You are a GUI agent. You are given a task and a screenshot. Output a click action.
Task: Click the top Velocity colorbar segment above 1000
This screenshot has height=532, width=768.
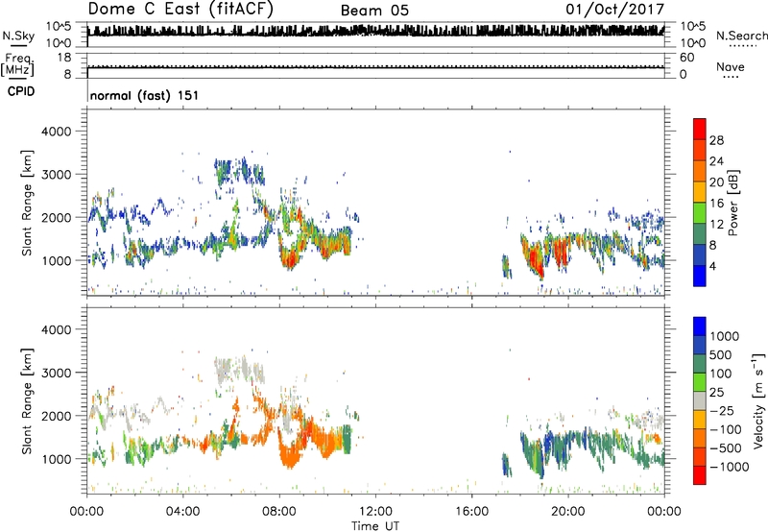tap(700, 326)
